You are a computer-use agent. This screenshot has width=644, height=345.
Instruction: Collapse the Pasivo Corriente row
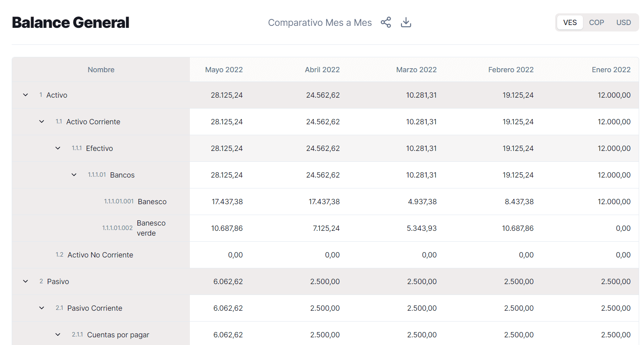42,308
